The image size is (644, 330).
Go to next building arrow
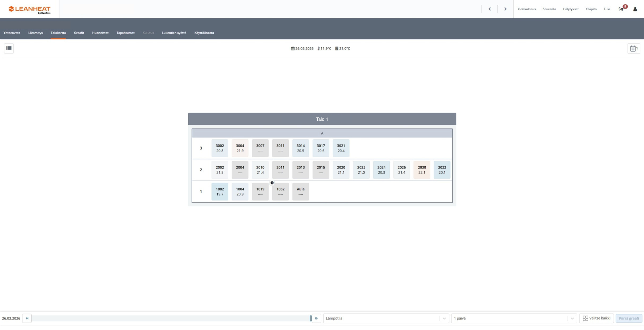coord(505,9)
